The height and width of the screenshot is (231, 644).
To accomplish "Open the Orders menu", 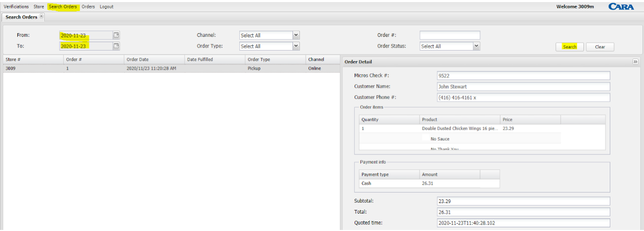I will click(x=88, y=7).
